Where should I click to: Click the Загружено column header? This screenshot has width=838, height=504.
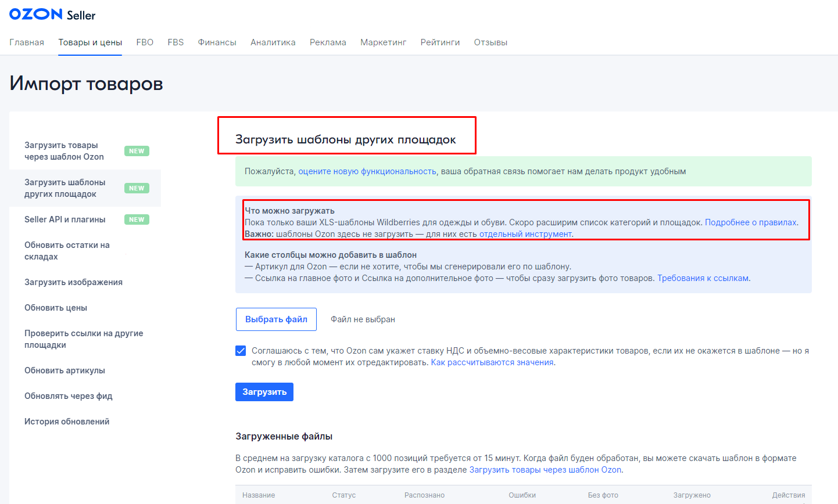[692, 495]
